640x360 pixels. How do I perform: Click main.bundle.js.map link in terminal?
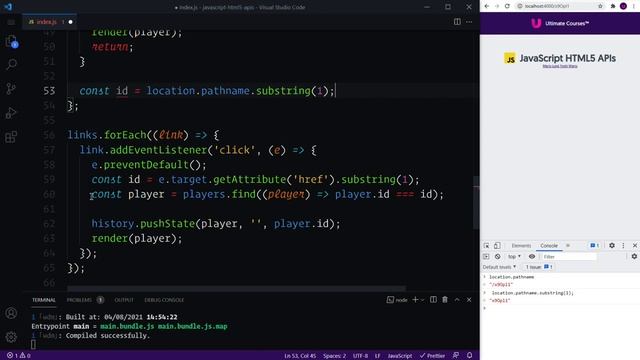tap(193, 327)
